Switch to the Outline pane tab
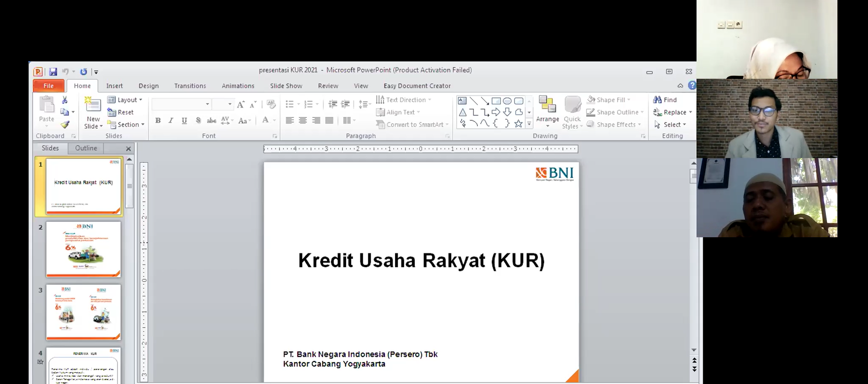The width and height of the screenshot is (868, 384). tap(86, 148)
